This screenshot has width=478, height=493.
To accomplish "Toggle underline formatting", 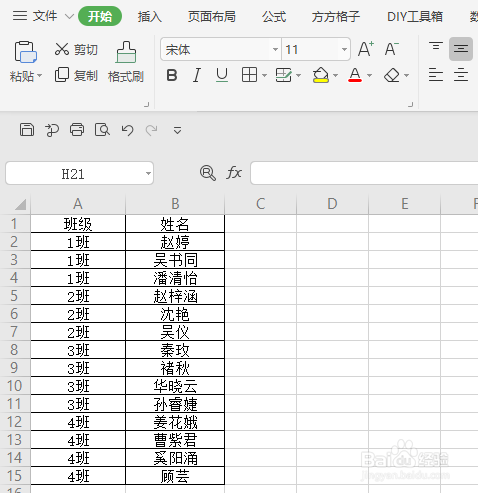I will tap(222, 75).
